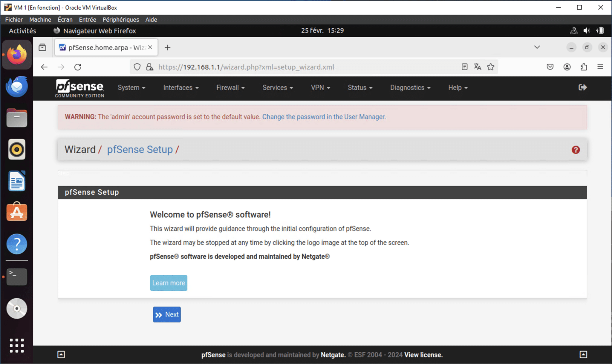Toggle reader view in the address bar
The width and height of the screenshot is (612, 364).
[x=464, y=67]
